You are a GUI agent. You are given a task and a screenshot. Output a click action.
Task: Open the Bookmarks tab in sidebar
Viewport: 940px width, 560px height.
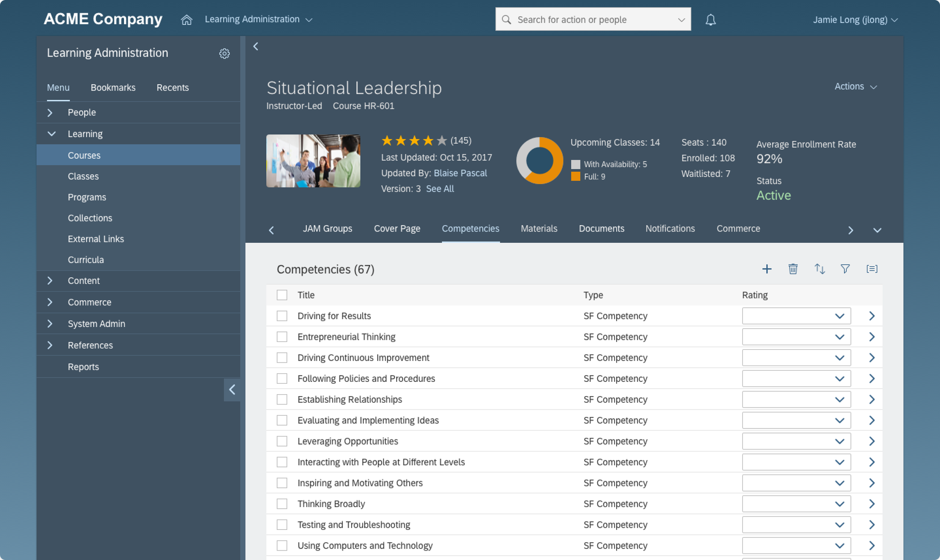(113, 88)
